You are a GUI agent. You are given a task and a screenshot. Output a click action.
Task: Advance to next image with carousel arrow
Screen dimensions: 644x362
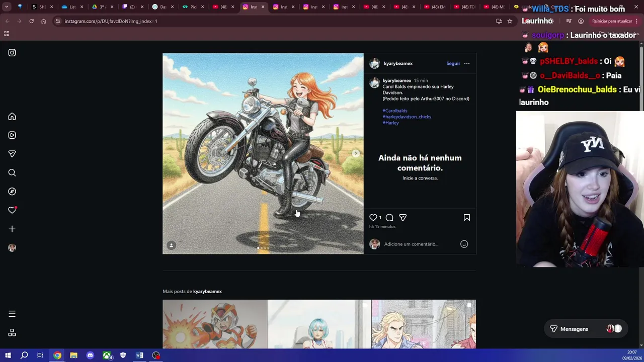pyautogui.click(x=356, y=153)
